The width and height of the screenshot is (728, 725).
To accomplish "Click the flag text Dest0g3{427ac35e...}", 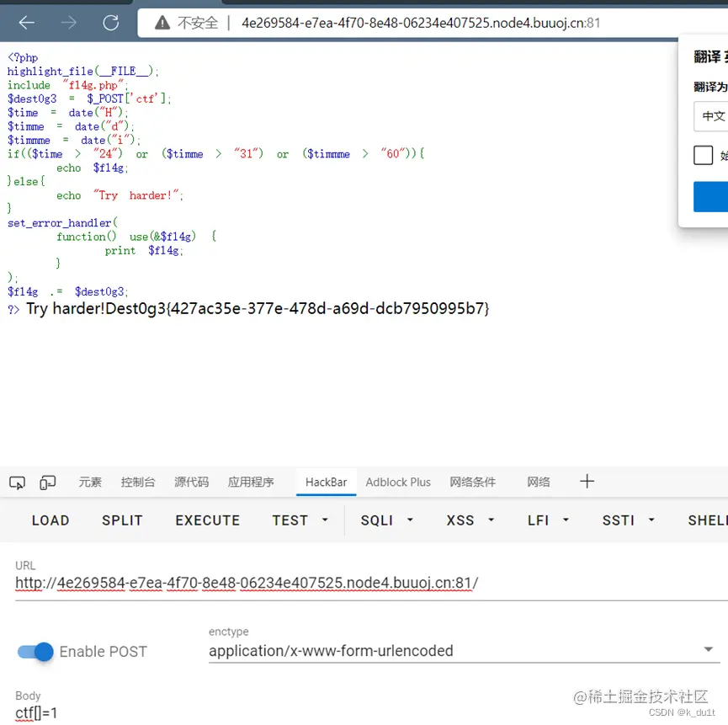I will (297, 308).
